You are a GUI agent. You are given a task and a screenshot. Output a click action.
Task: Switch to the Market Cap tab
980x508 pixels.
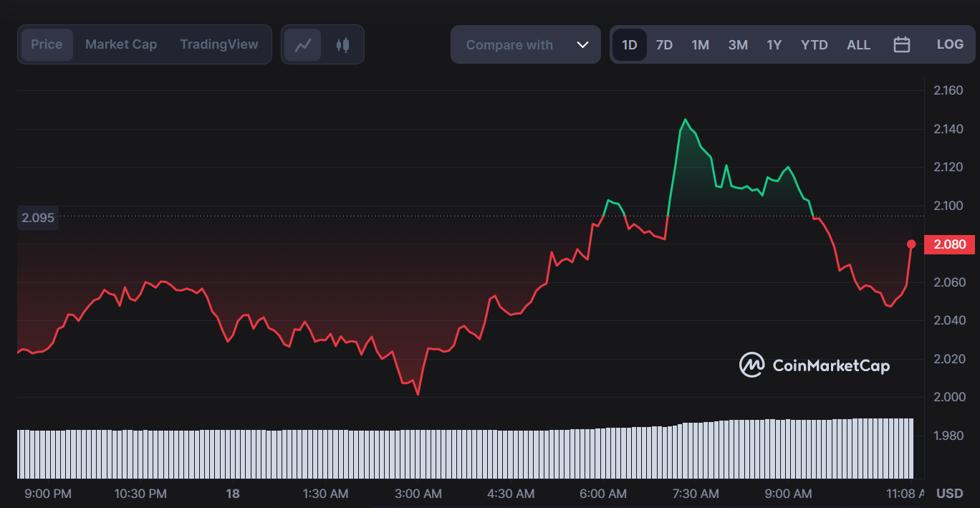click(121, 44)
